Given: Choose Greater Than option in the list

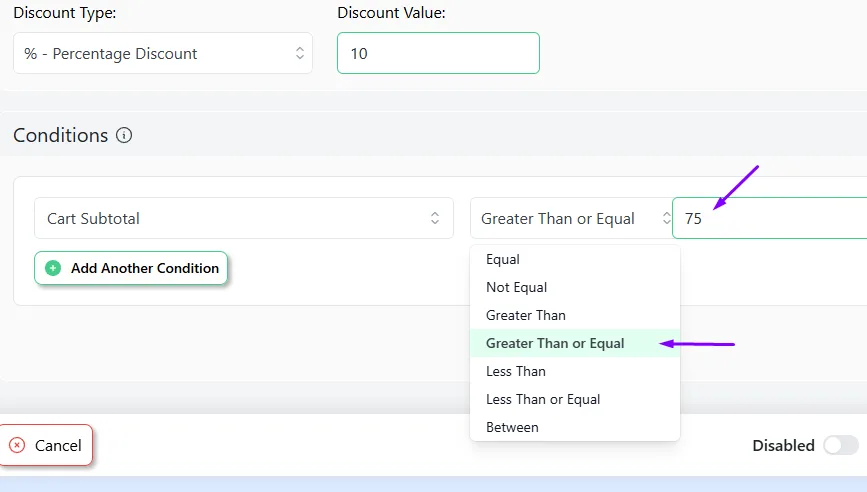Looking at the screenshot, I should point(574,315).
